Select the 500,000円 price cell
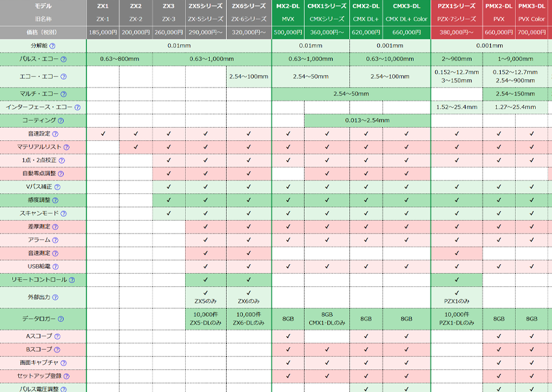The image size is (552, 392). [288, 32]
